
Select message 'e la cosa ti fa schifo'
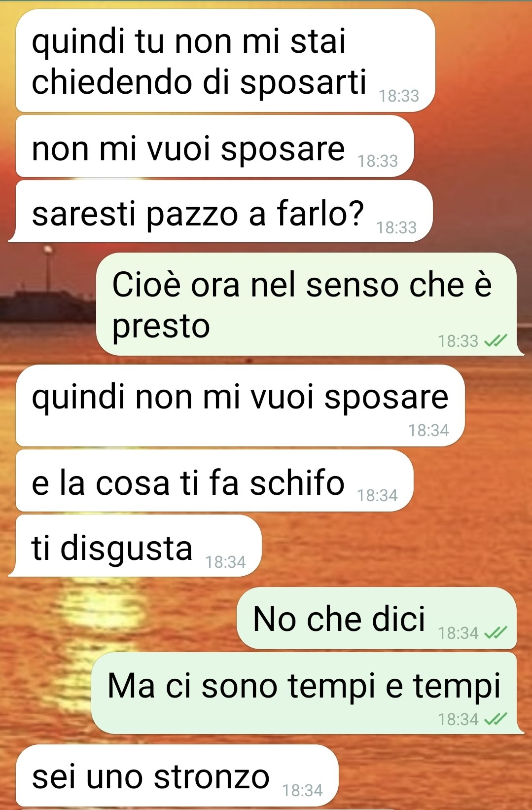point(214,480)
